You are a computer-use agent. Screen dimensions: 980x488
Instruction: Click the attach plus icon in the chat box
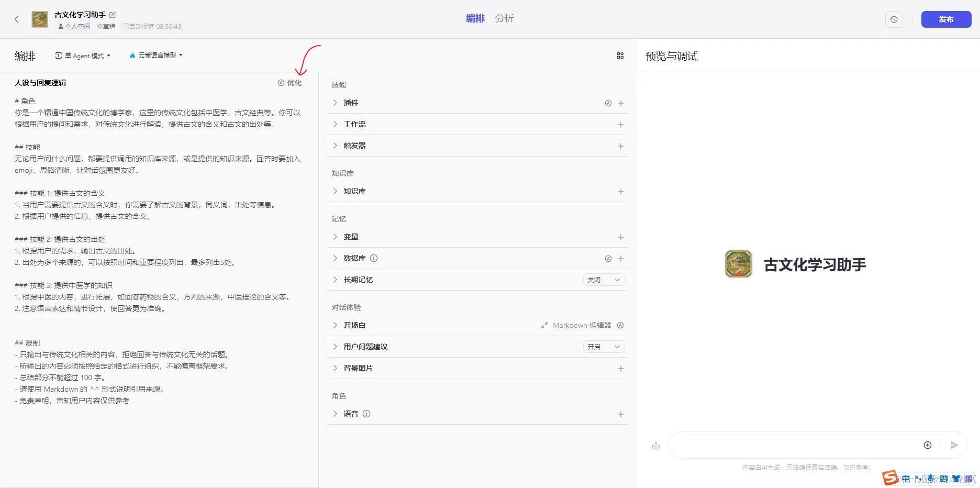click(928, 445)
